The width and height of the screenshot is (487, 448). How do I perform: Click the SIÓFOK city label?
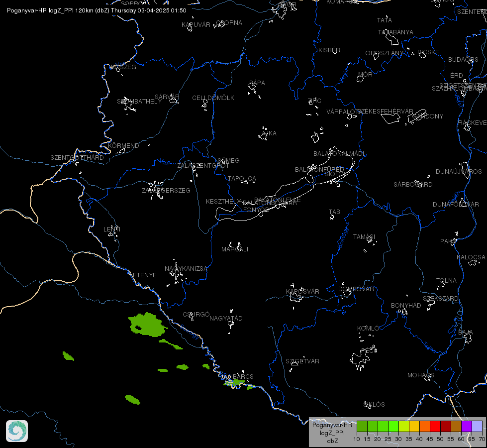(335, 174)
